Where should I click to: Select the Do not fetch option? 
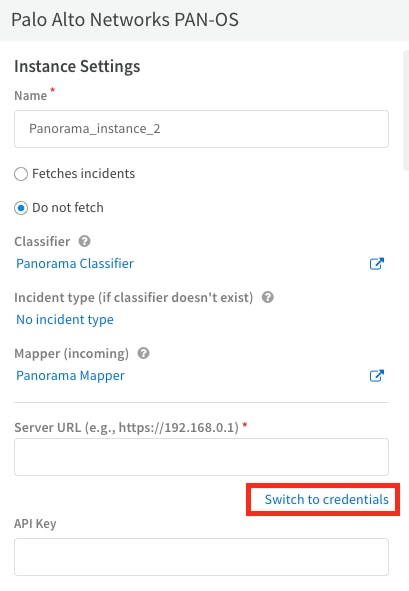(21, 208)
